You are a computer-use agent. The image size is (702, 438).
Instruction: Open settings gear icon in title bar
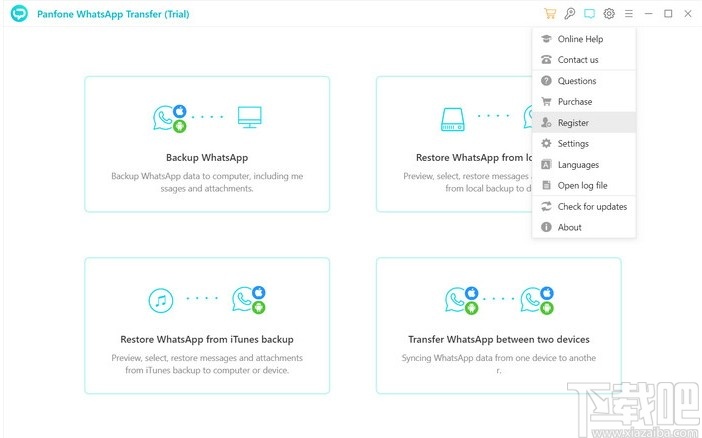609,13
